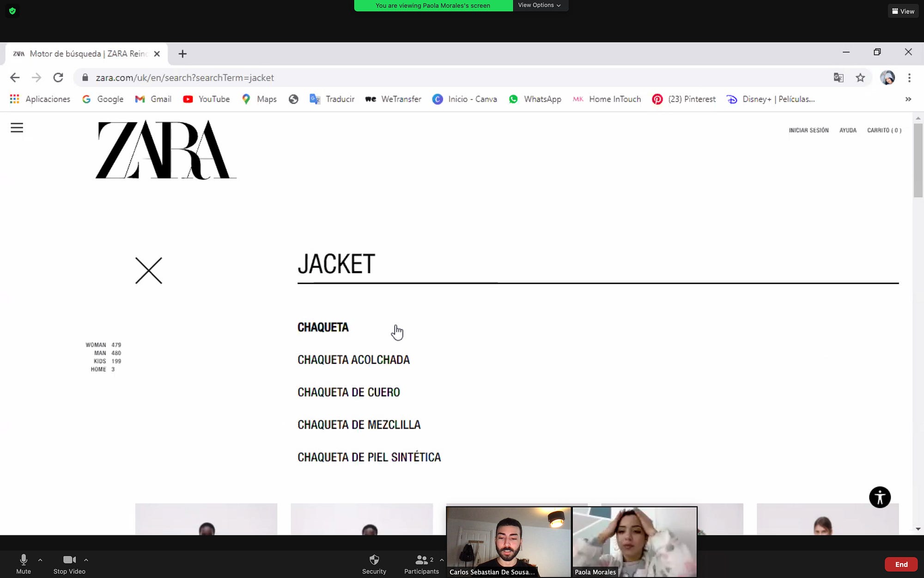Open Gmail bookmark
Image resolution: width=924 pixels, height=578 pixels.
[153, 99]
